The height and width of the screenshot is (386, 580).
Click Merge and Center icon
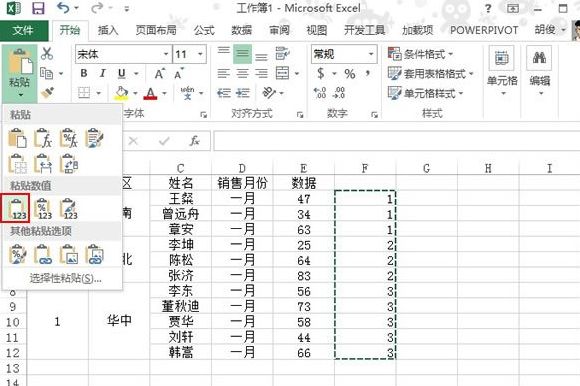tap(283, 73)
